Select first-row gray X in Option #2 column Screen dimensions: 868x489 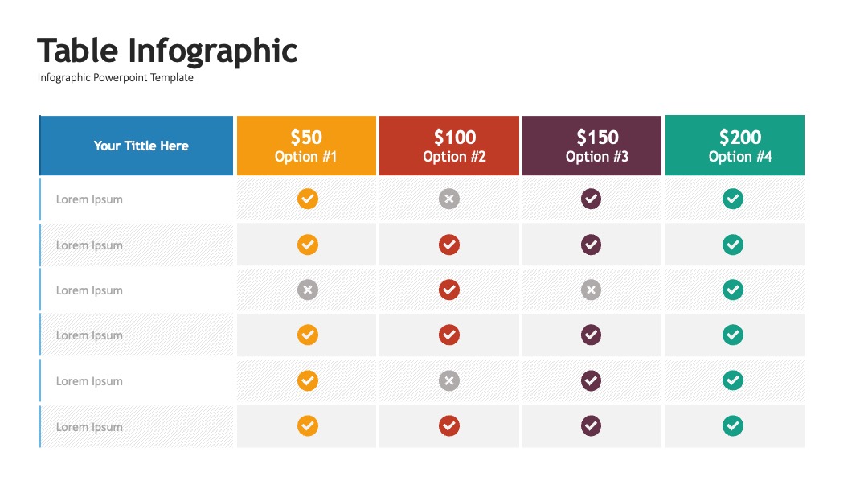tap(449, 199)
